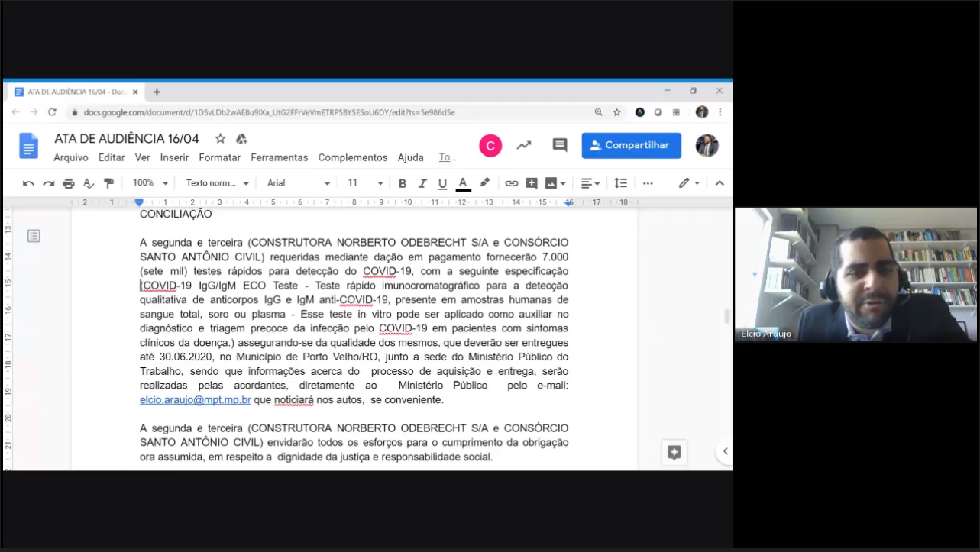Click the Undo arrow in toolbar
The image size is (980, 552).
(28, 183)
